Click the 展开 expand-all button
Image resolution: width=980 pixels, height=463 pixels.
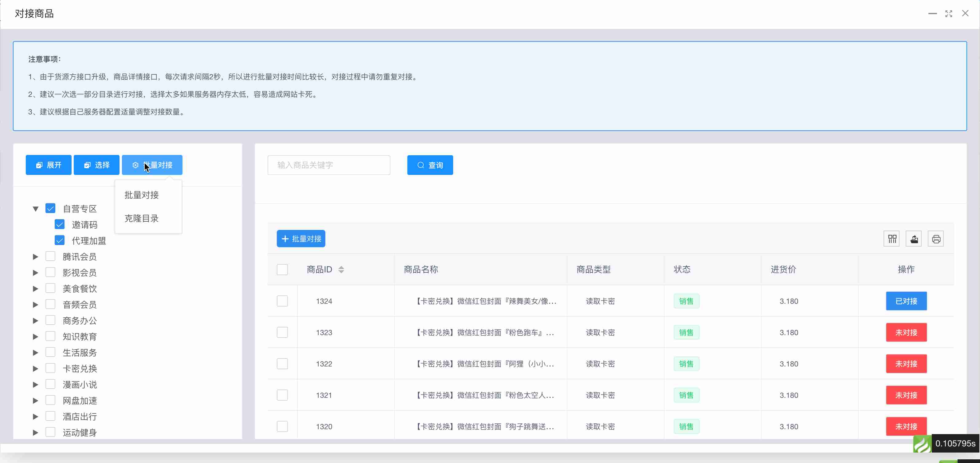(x=49, y=165)
